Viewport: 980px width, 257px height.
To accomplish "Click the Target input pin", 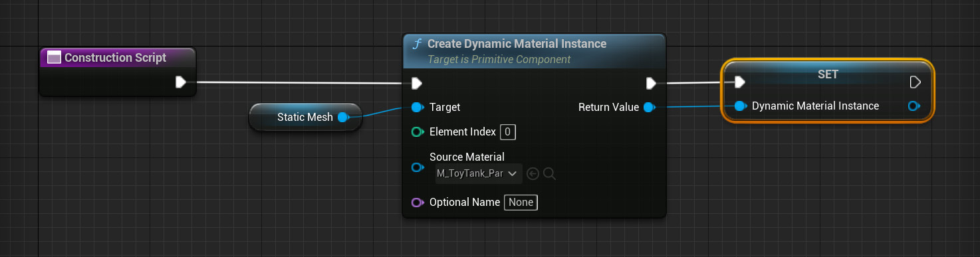I will click(418, 107).
